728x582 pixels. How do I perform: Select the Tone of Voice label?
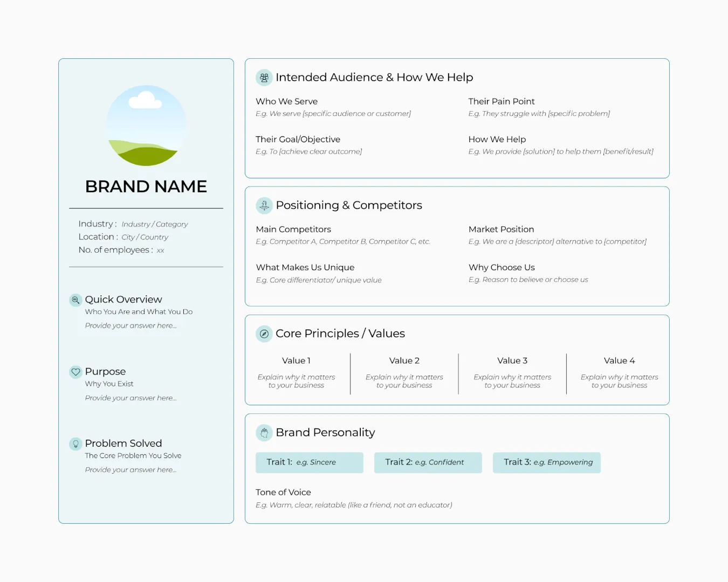[283, 493]
